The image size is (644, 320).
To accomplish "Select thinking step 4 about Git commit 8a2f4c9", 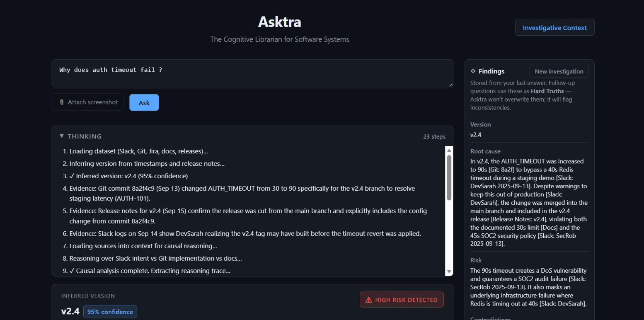I will point(242,192).
